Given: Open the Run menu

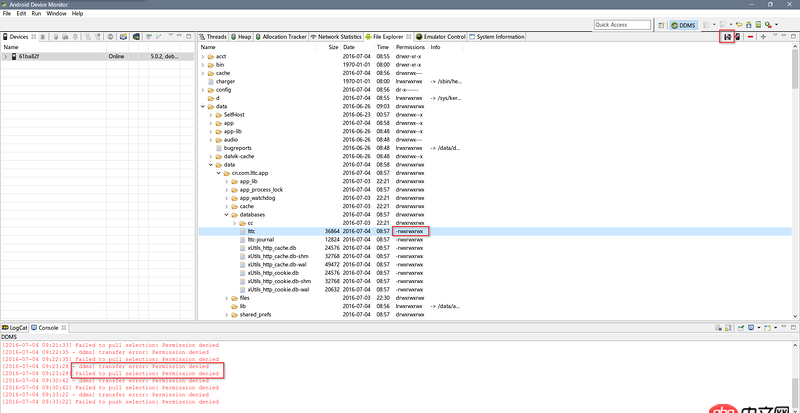Looking at the screenshot, I should [36, 14].
